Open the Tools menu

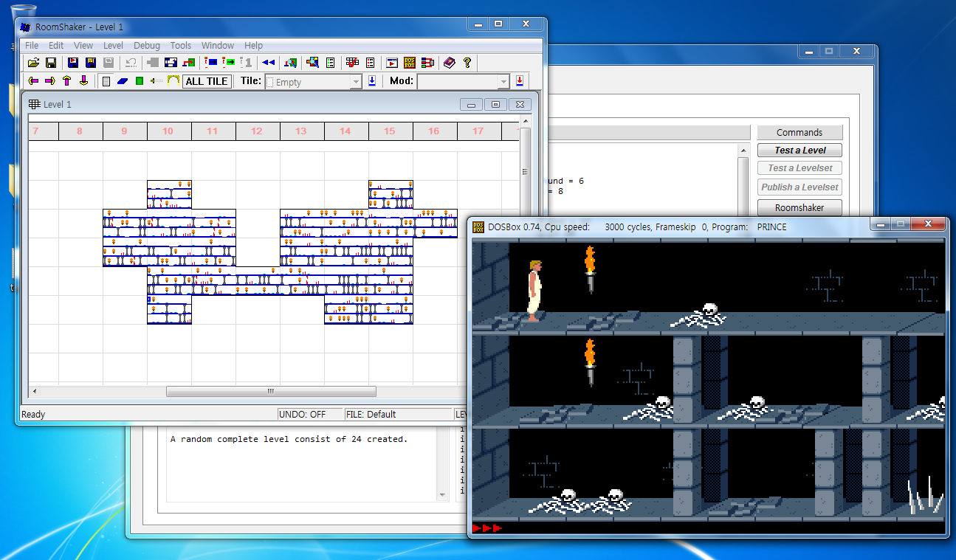click(x=181, y=45)
